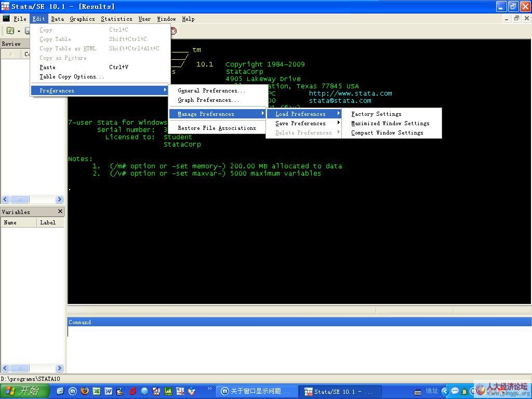Screen dimensions: 532x399
Task: Open Firefox from the quick launch bar
Action: point(85,391)
